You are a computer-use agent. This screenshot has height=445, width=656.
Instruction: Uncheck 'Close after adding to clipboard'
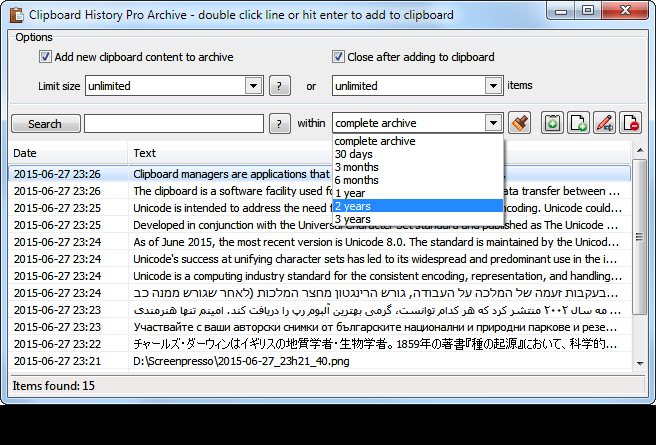click(x=338, y=57)
